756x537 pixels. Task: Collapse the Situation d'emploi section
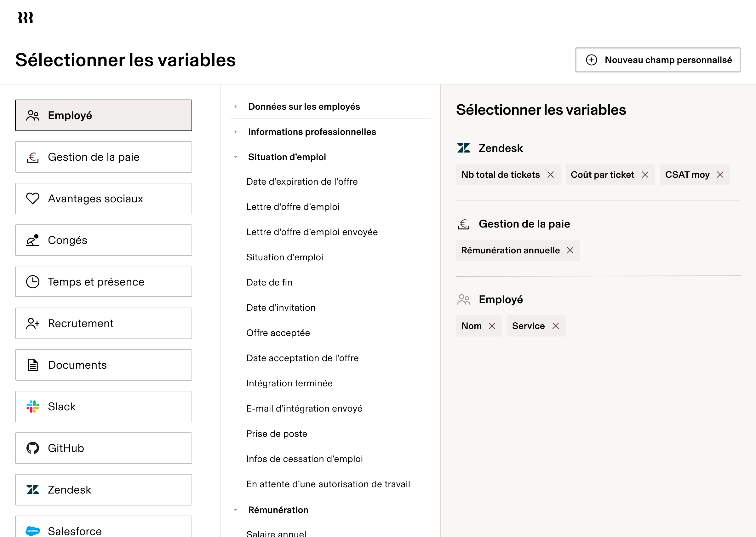pos(236,157)
